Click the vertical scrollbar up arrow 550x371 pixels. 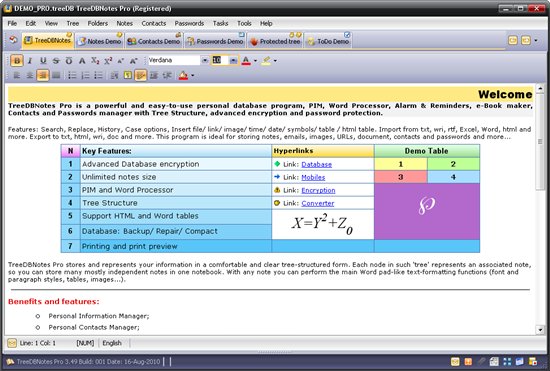(540, 88)
